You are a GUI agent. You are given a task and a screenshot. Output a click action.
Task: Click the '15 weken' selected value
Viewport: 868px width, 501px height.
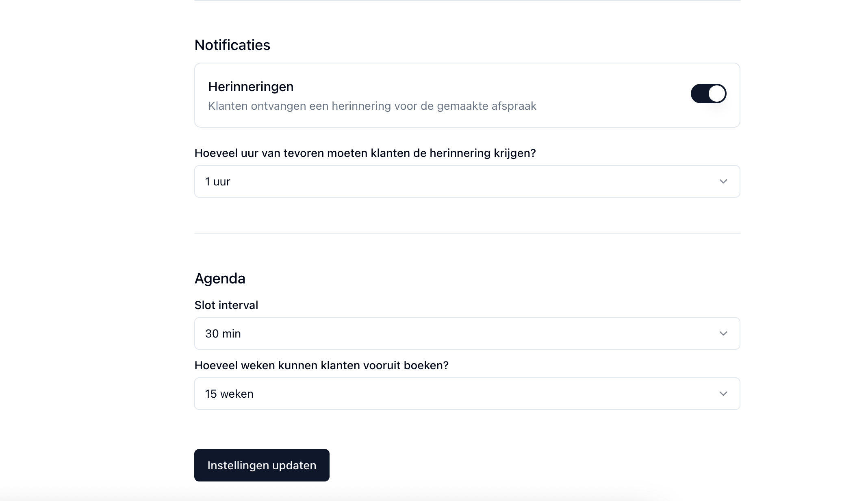229,394
